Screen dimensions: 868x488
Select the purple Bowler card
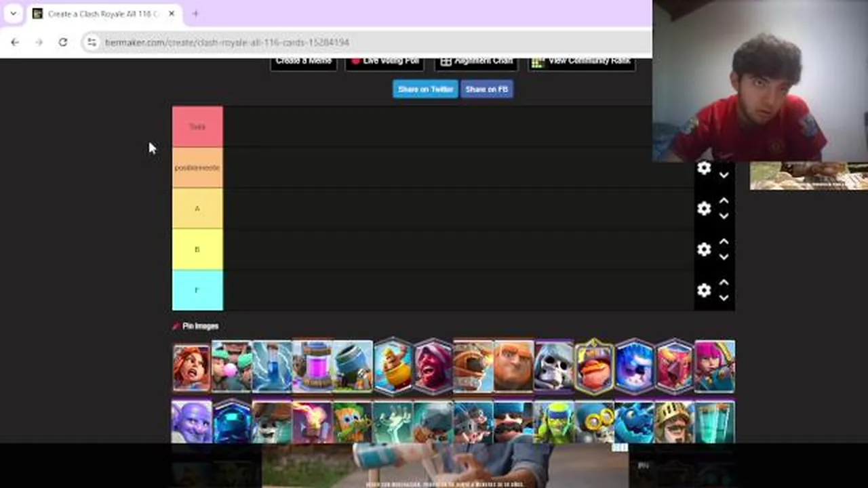pos(191,422)
